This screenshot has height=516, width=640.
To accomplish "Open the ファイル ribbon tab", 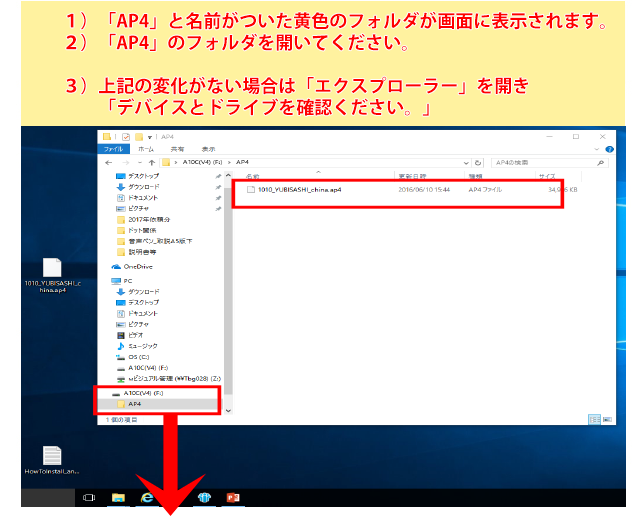I will (114, 148).
